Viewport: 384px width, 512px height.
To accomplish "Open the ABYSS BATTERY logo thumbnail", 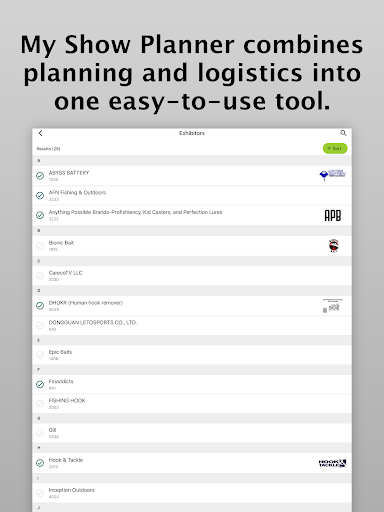I will click(333, 175).
